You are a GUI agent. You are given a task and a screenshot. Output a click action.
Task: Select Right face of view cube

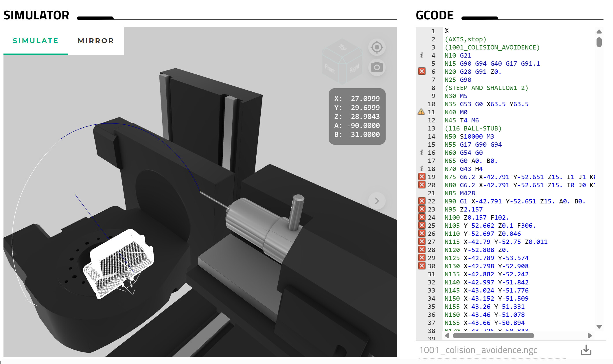[354, 69]
